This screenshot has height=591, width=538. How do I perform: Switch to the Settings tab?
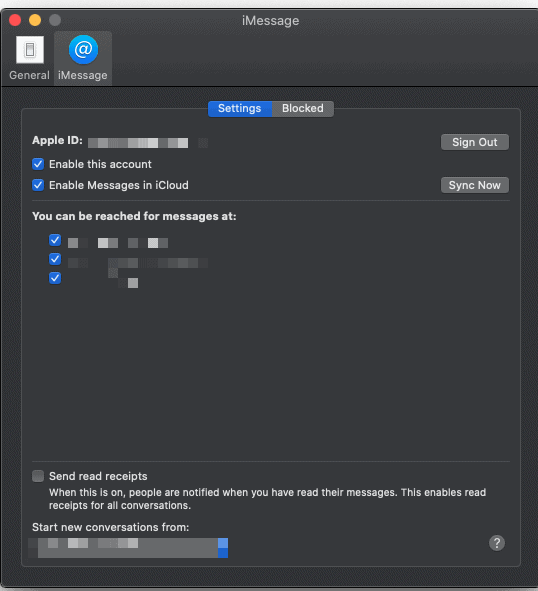[x=240, y=109]
